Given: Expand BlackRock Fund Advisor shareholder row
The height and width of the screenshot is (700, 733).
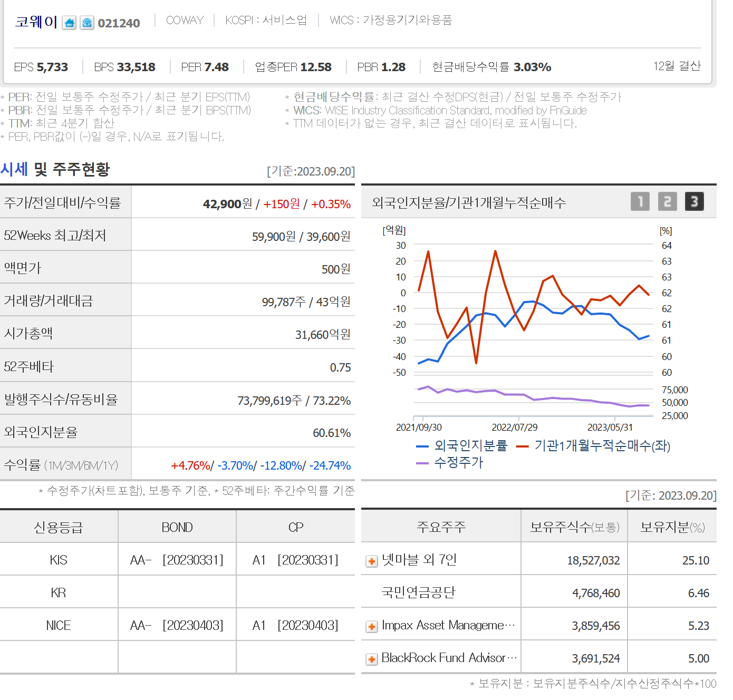Looking at the screenshot, I should coord(372,659).
